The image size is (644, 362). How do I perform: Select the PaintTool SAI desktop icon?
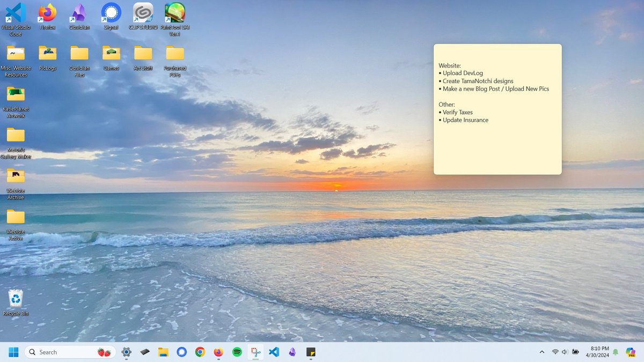pyautogui.click(x=175, y=13)
